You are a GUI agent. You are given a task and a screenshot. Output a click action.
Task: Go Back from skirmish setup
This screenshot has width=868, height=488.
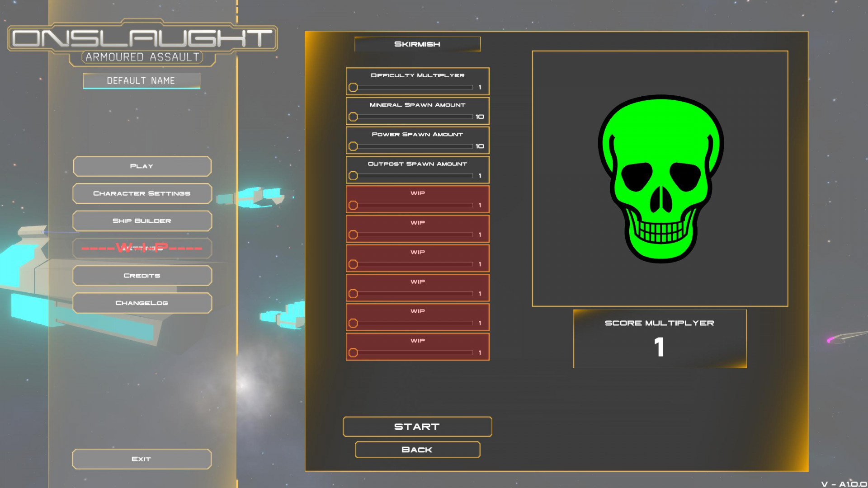tap(417, 450)
